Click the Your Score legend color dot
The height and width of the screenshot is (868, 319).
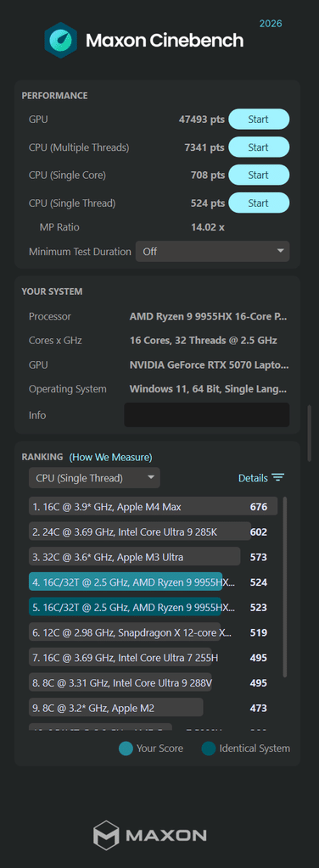point(126,748)
